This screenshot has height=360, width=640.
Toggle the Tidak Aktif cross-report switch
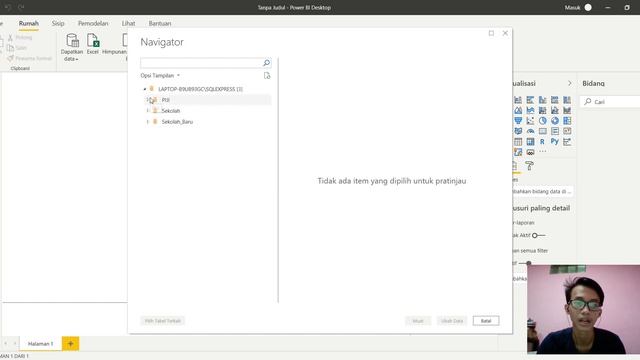point(539,236)
